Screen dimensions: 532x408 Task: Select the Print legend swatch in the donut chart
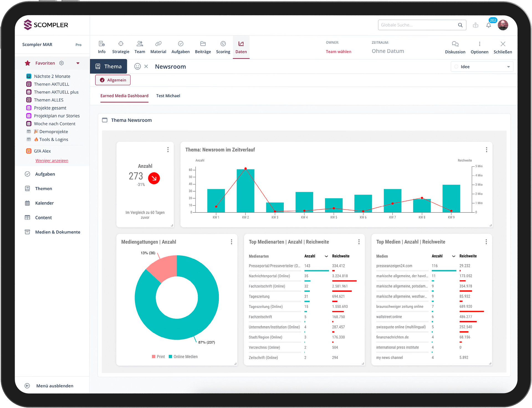(154, 356)
